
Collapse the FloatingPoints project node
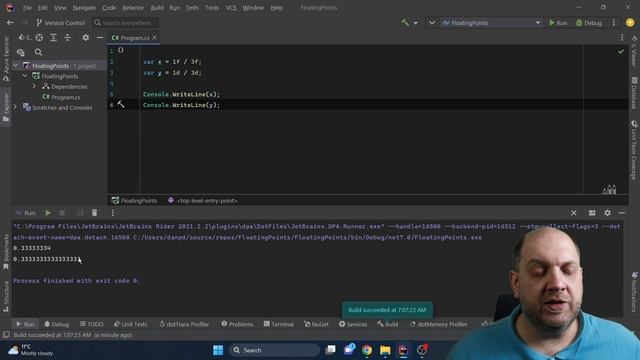(x=25, y=76)
